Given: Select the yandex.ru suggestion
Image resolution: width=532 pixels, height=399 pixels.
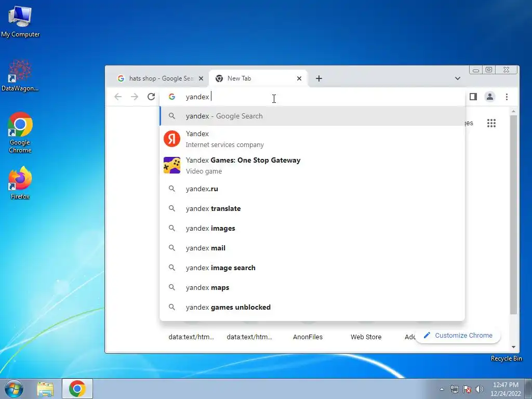Looking at the screenshot, I should pyautogui.click(x=312, y=189).
